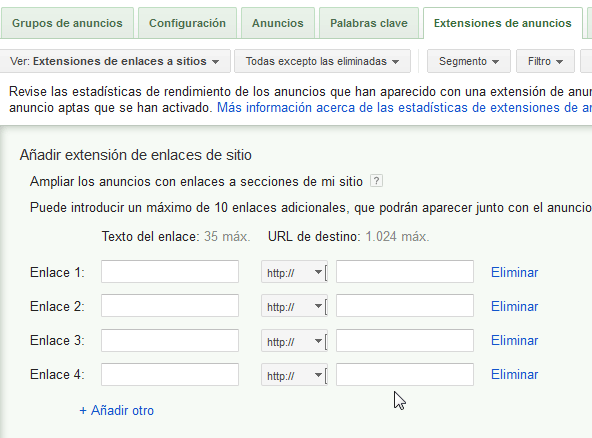Screen dimensions: 592x438
Task: Open Enlace 3 http:// protocol dropdown
Action: (x=294, y=341)
